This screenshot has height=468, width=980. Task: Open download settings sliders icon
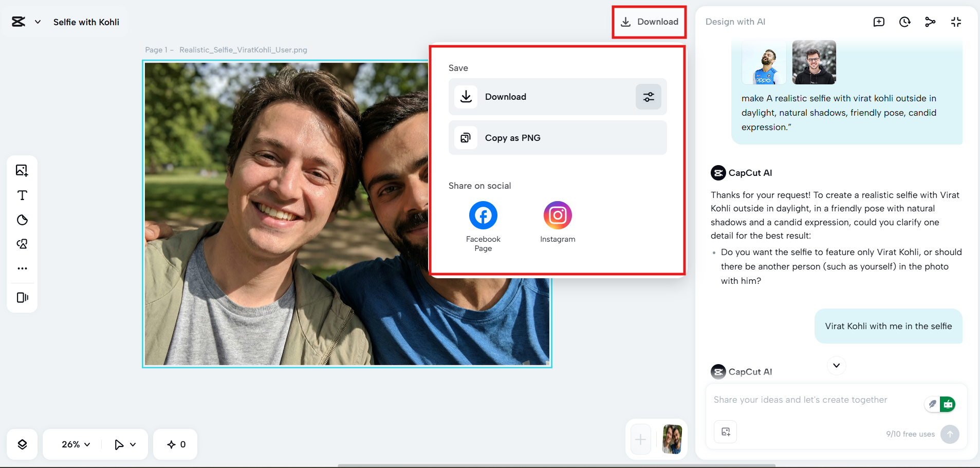[648, 97]
